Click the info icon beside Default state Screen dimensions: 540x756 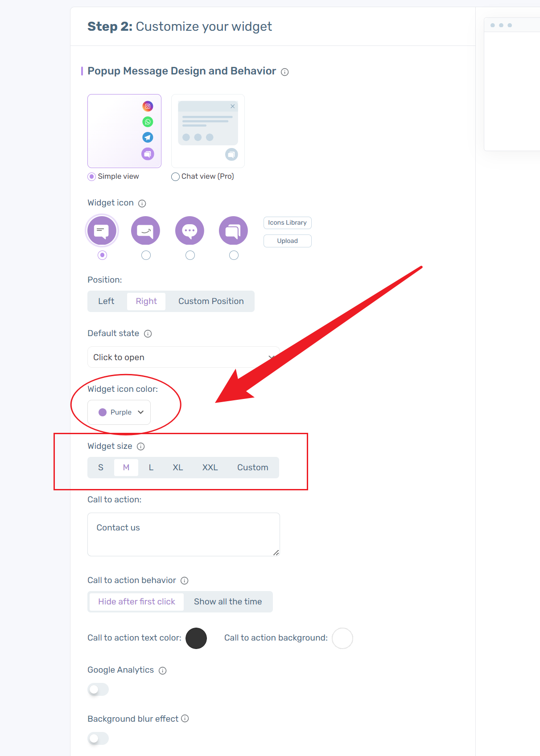148,333
